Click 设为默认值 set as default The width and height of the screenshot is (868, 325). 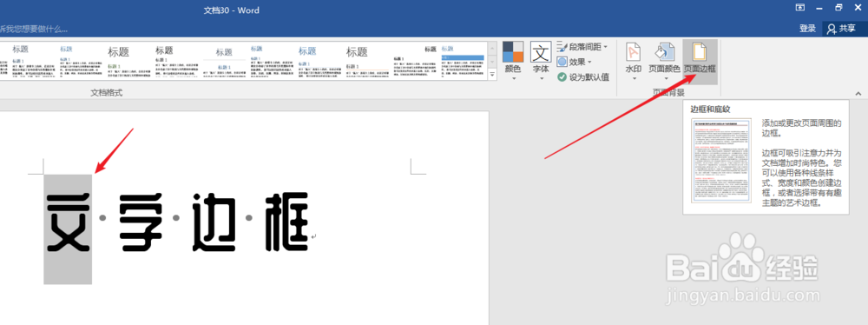tap(583, 77)
